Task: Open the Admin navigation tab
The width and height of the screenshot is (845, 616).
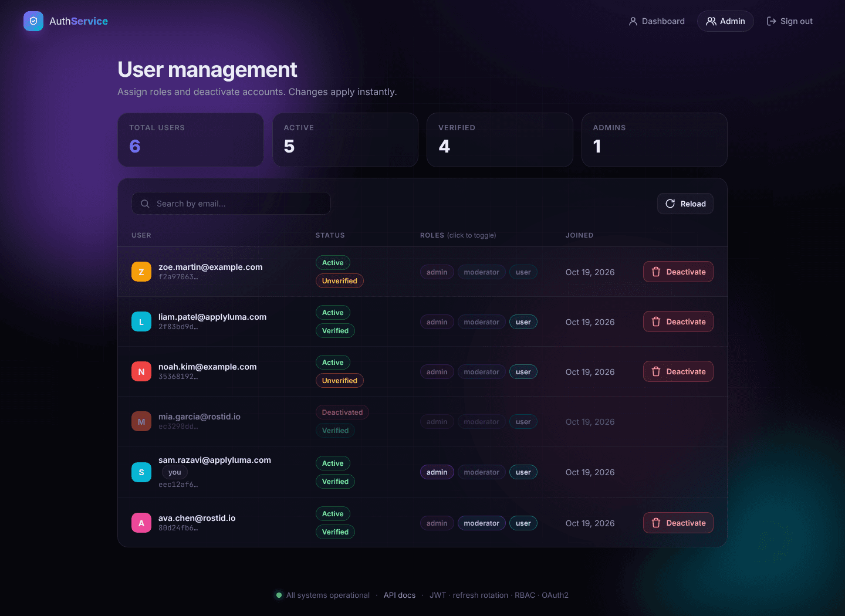Action: click(x=725, y=21)
